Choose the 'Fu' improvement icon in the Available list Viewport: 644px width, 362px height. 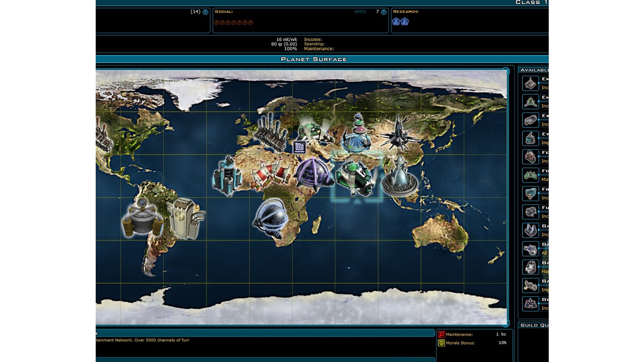tap(530, 211)
